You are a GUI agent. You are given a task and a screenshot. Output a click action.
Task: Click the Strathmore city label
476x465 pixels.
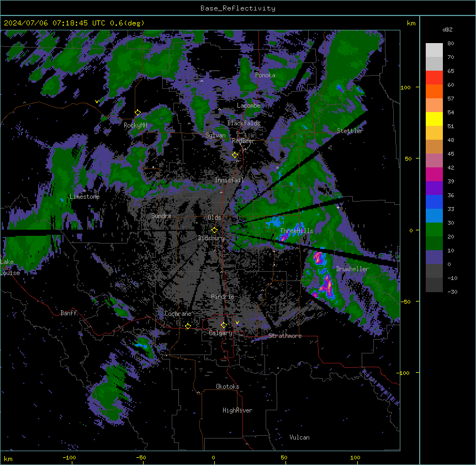[x=285, y=336]
